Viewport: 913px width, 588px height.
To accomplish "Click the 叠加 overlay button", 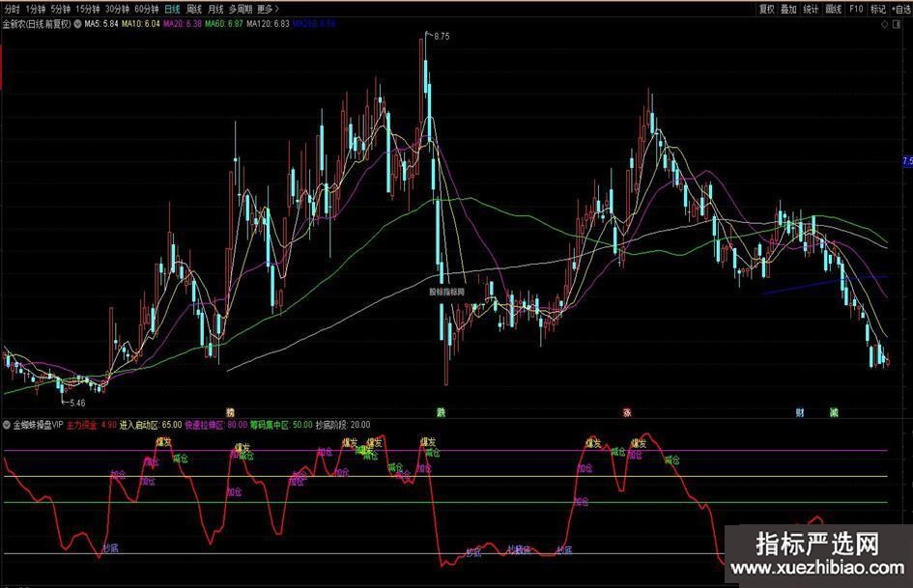I will (x=789, y=9).
